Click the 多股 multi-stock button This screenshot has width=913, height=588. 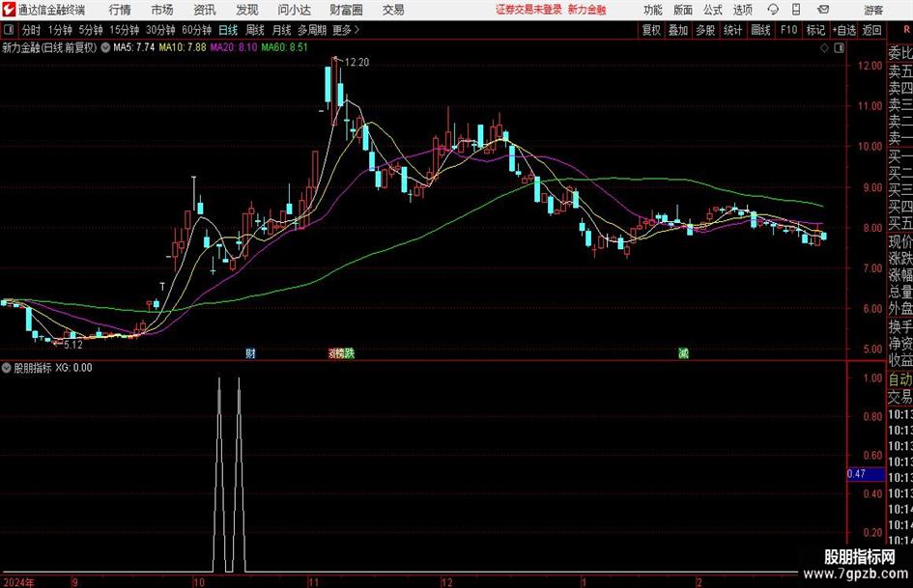click(x=705, y=30)
